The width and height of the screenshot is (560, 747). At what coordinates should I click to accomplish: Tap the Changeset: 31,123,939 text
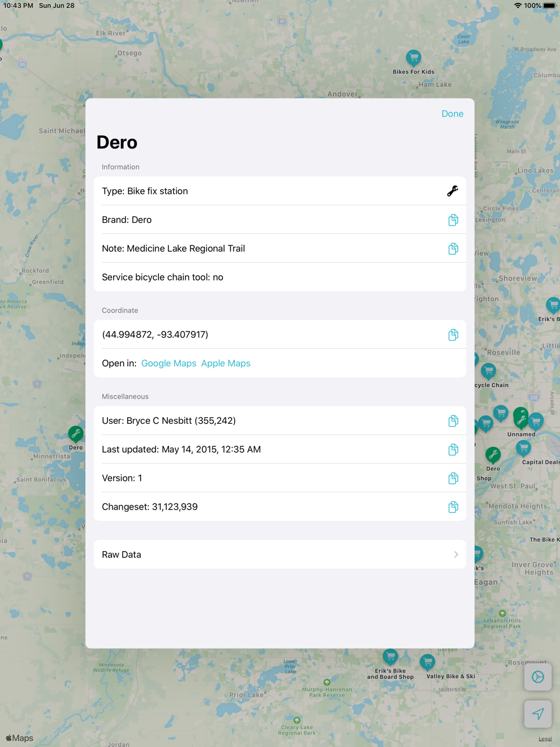[150, 507]
